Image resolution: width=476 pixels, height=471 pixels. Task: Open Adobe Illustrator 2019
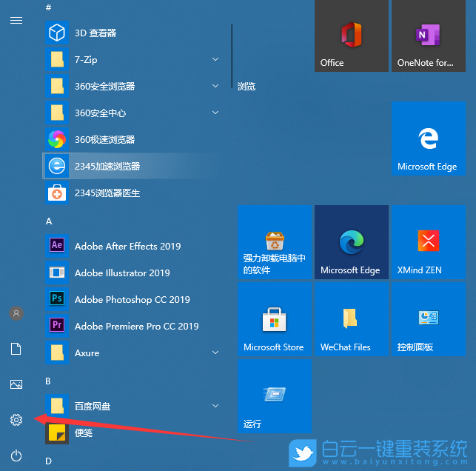(132, 273)
